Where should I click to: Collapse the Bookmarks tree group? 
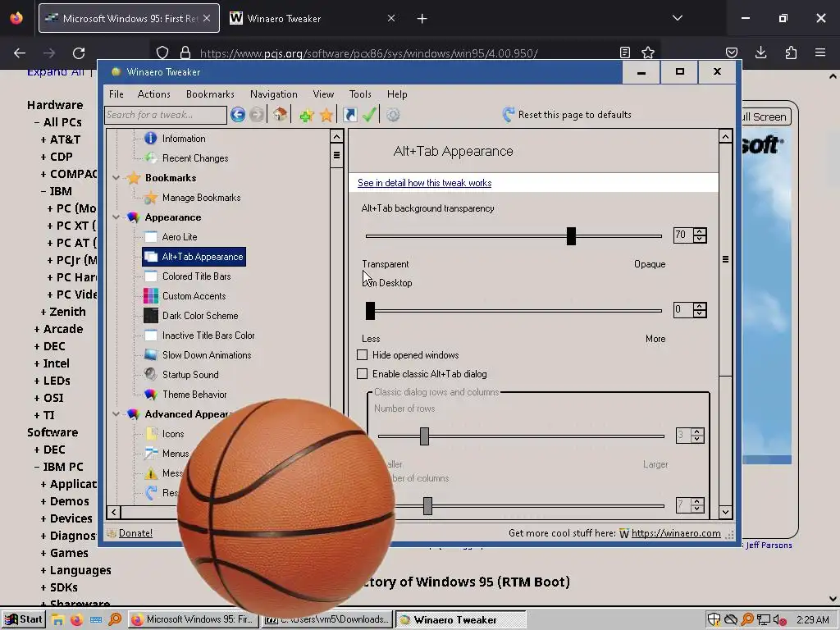coord(116,178)
